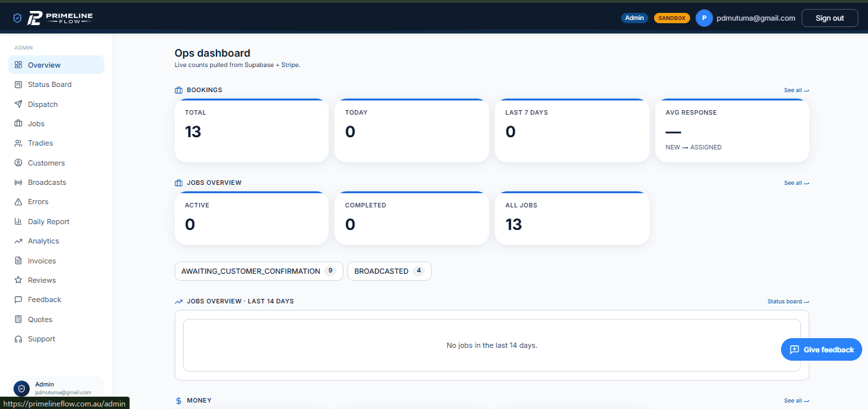The width and height of the screenshot is (868, 409).
Task: Click the AWAITING_CUSTOMER_CONFIRMATION status chip
Action: pyautogui.click(x=258, y=271)
